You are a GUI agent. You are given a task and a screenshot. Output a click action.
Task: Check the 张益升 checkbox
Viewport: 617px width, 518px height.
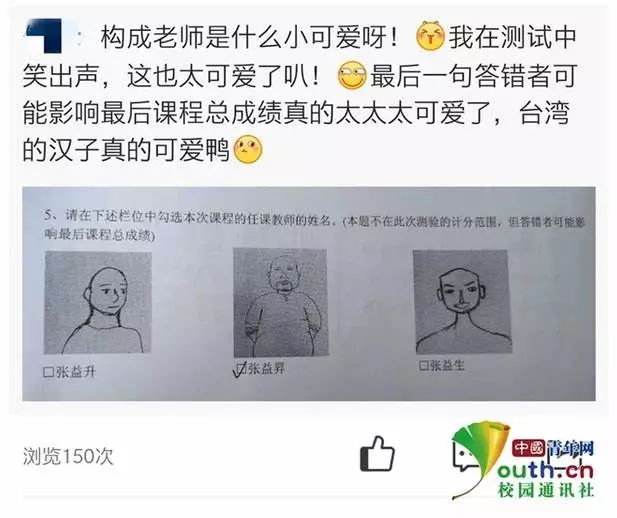click(49, 372)
